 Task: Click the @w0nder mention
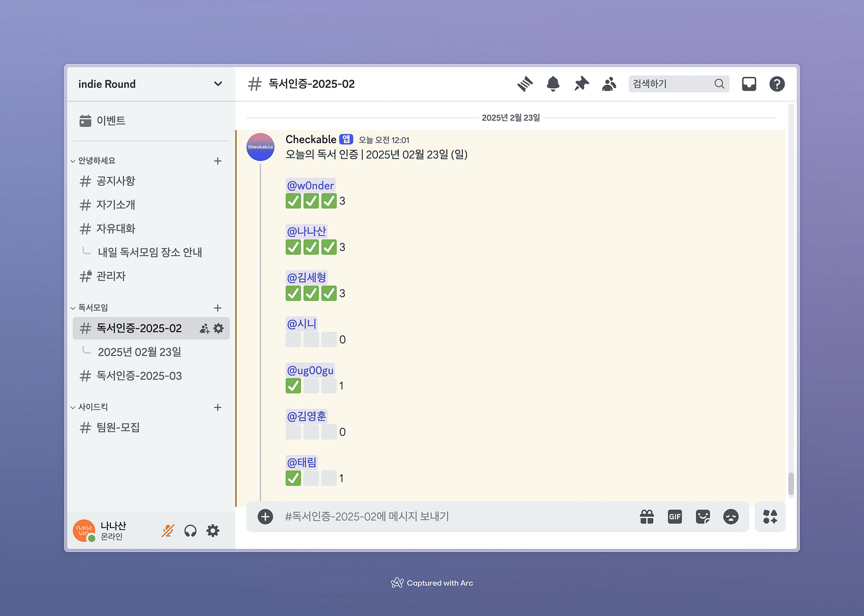(310, 185)
